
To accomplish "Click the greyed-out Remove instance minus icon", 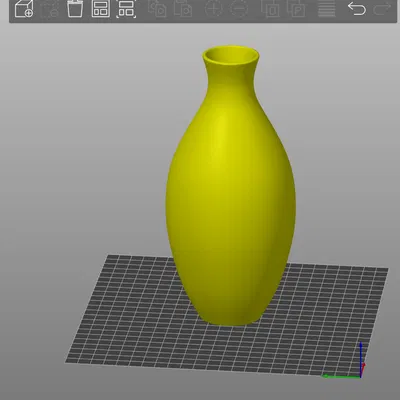I will pos(239,8).
